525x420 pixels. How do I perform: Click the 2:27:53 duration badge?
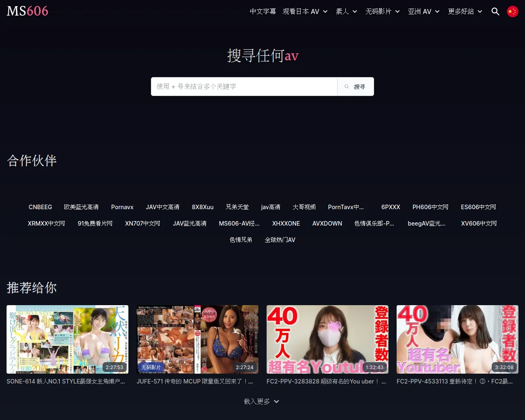click(x=114, y=367)
